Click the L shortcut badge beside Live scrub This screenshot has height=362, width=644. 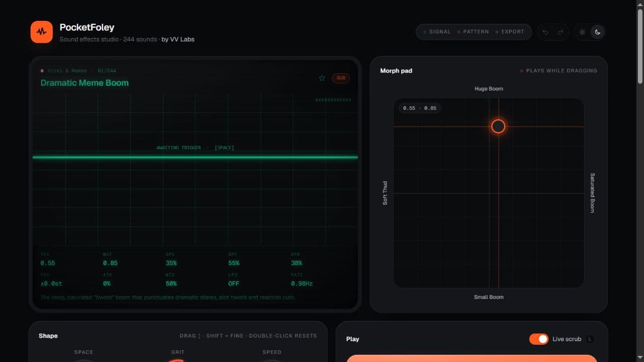pos(590,339)
